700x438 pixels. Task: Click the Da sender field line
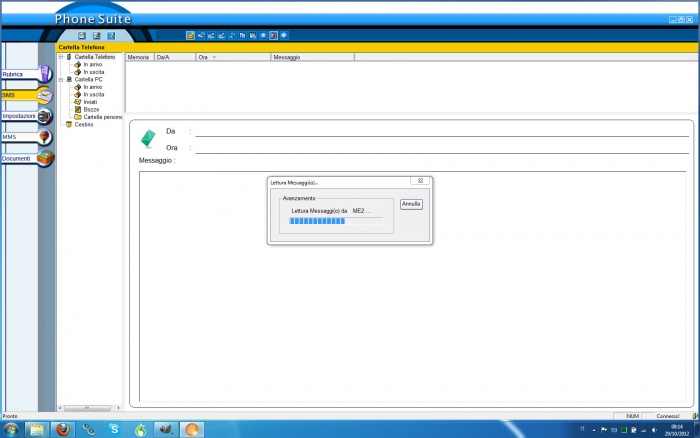442,132
